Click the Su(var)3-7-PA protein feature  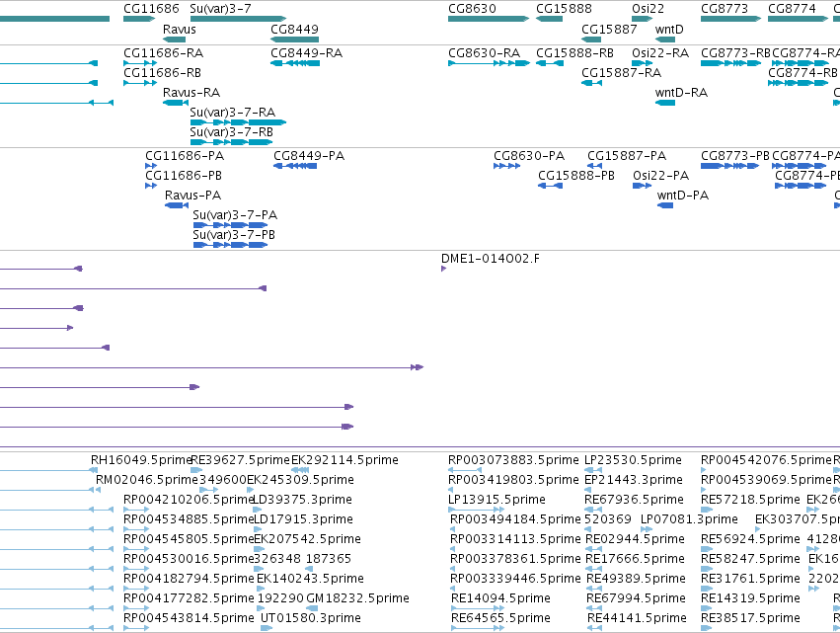(x=230, y=225)
